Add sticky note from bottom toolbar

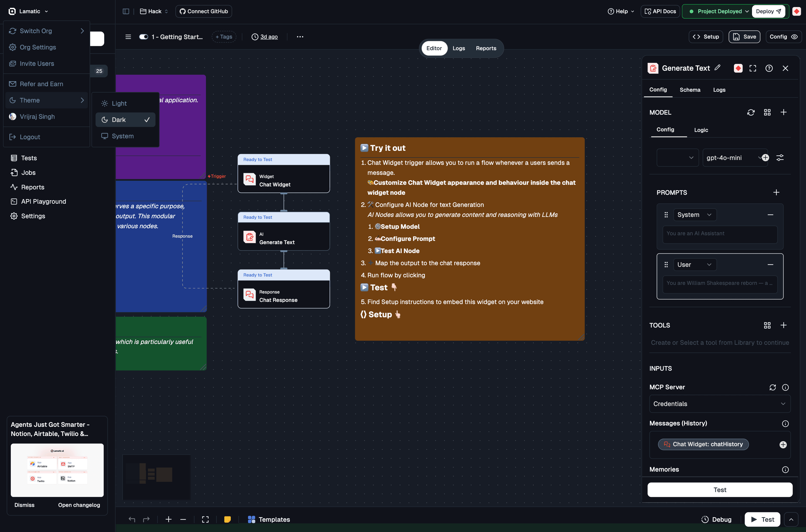click(227, 519)
